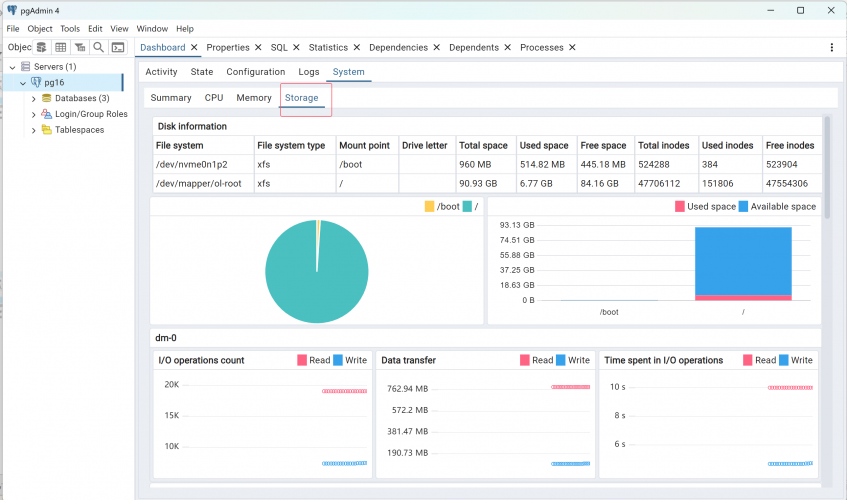The height and width of the screenshot is (500, 847).
Task: Open the Object menu
Action: click(40, 29)
